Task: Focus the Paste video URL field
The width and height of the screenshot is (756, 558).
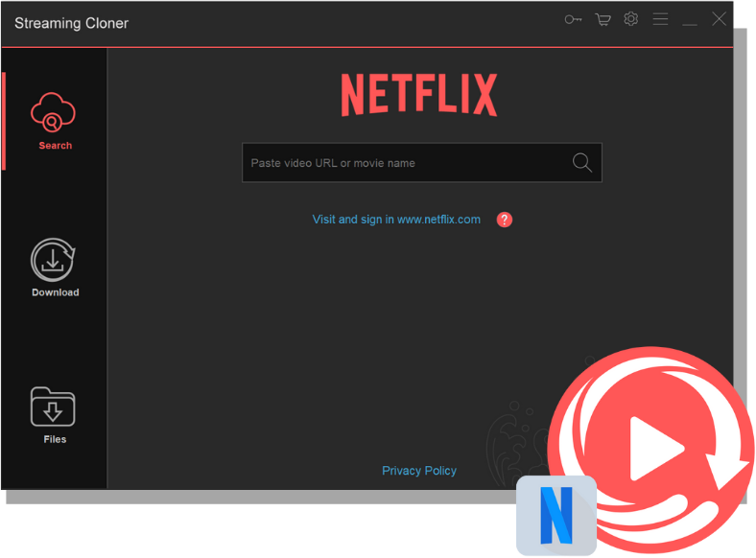Action: click(x=422, y=162)
